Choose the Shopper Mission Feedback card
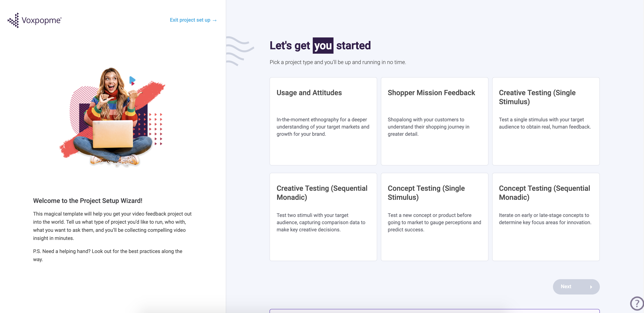644x313 pixels. pyautogui.click(x=434, y=121)
